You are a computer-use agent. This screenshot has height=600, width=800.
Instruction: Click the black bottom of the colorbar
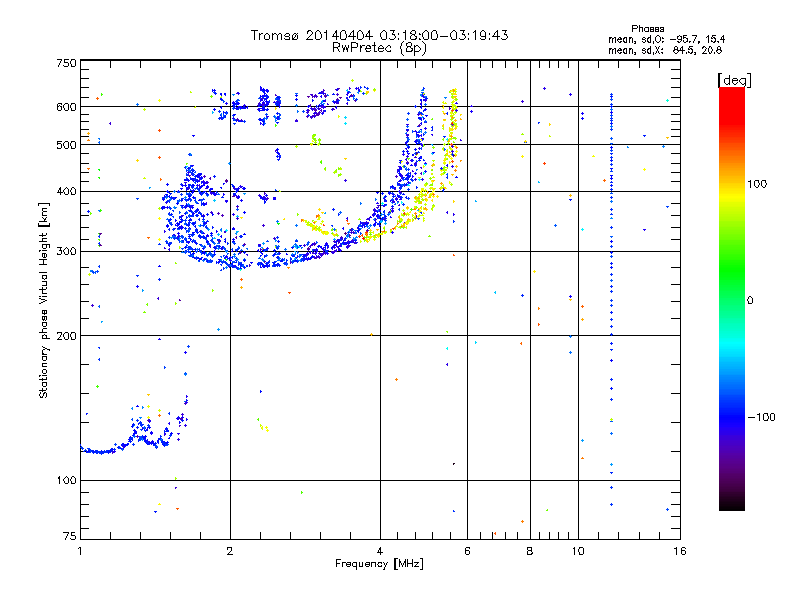732,503
